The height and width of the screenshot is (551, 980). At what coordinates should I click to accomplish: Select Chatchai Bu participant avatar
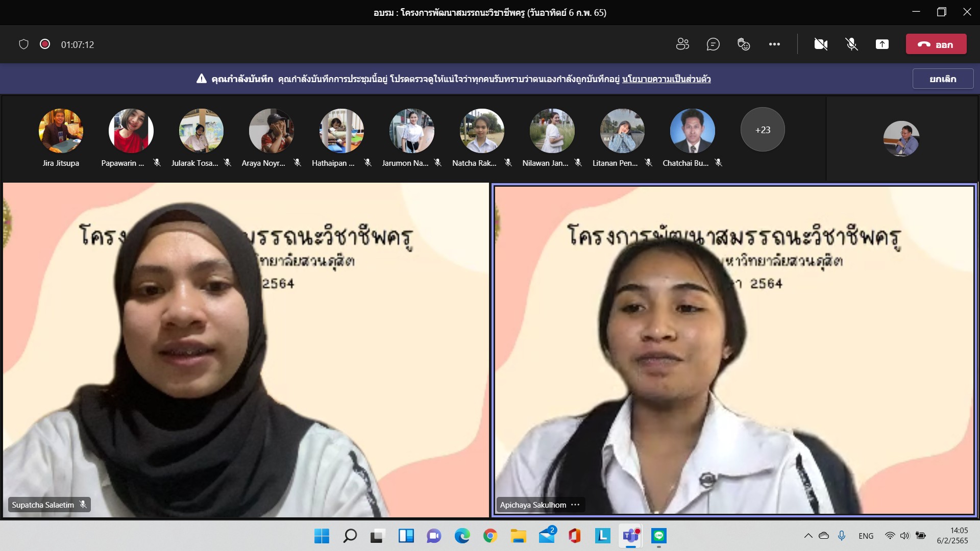pos(692,131)
